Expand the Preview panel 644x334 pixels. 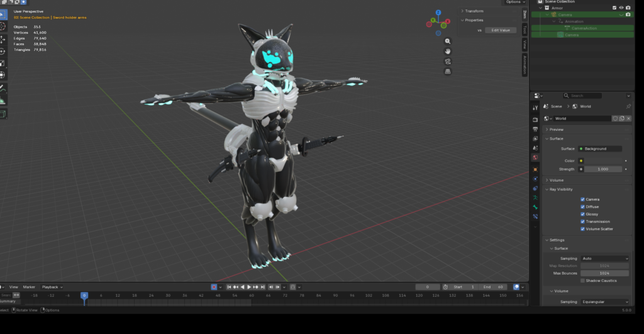[587, 130]
